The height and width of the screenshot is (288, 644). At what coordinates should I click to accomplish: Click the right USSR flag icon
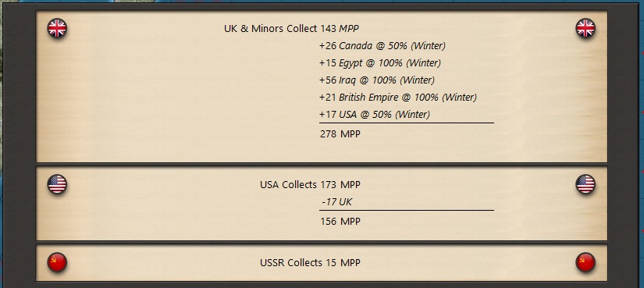point(585,262)
